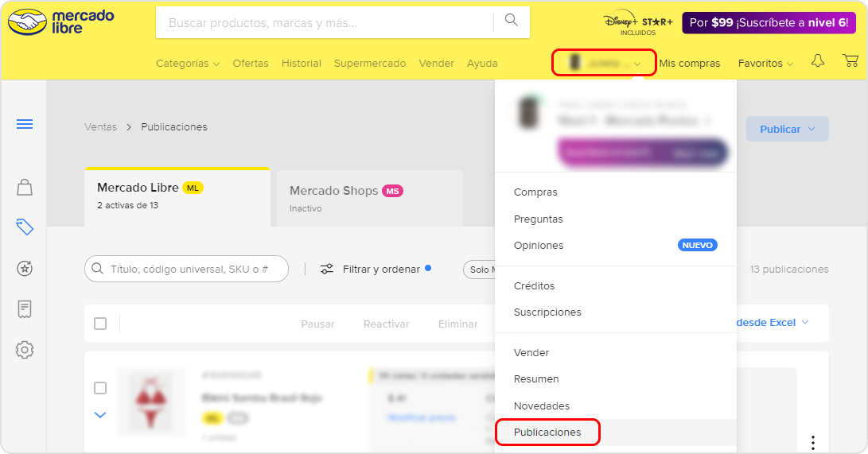Open the Favoritos dropdown
The image size is (868, 454).
(765, 63)
